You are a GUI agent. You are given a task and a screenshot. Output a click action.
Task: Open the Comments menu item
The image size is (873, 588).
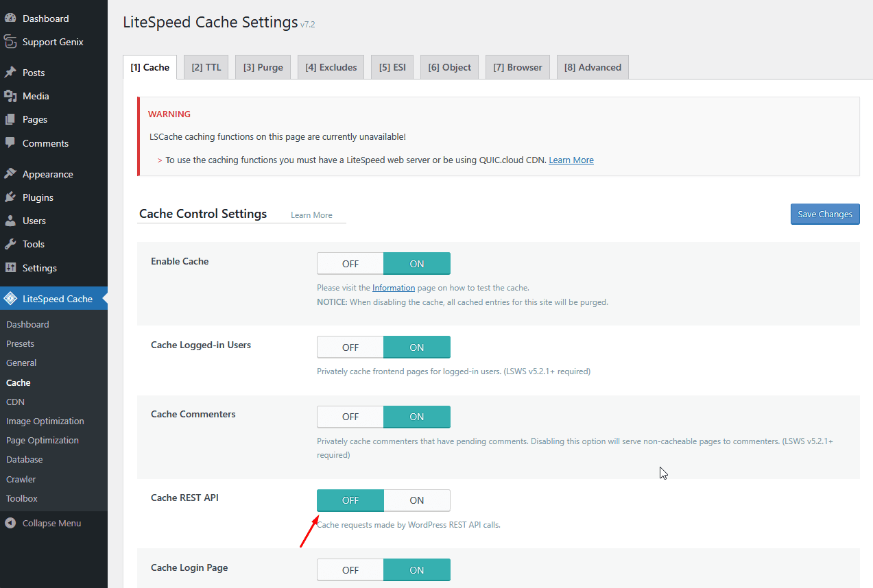pos(53,143)
